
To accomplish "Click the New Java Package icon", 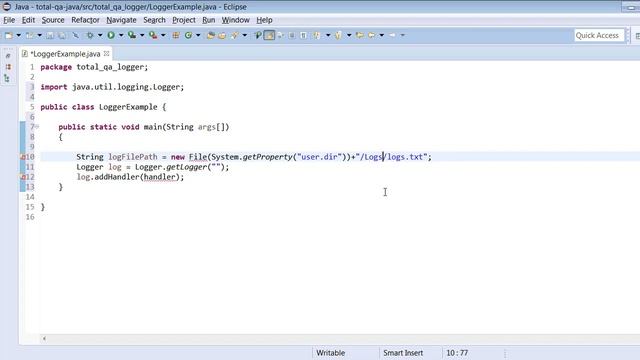I will coord(176,36).
